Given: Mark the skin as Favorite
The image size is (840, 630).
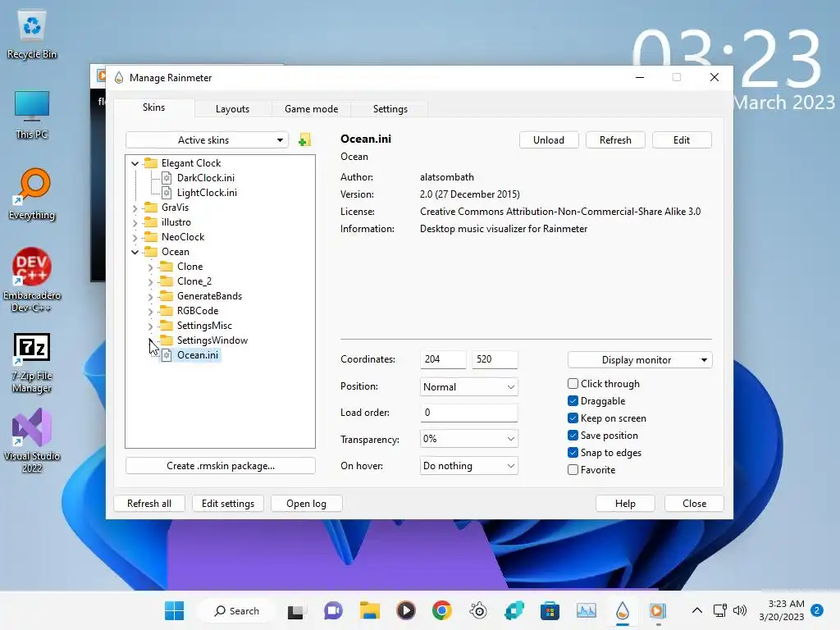Looking at the screenshot, I should (x=573, y=470).
